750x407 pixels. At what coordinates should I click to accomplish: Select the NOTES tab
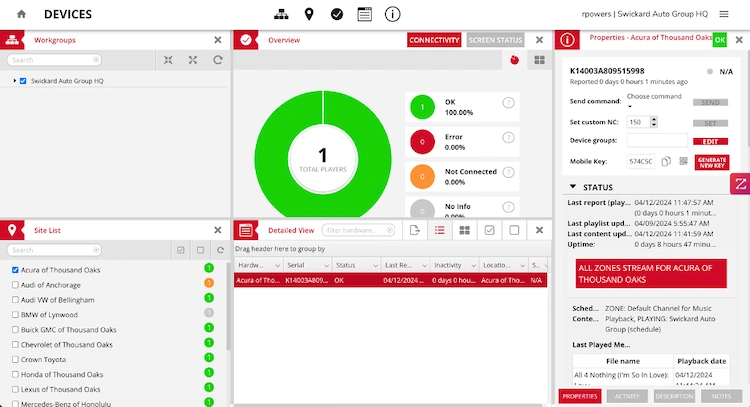tap(721, 396)
